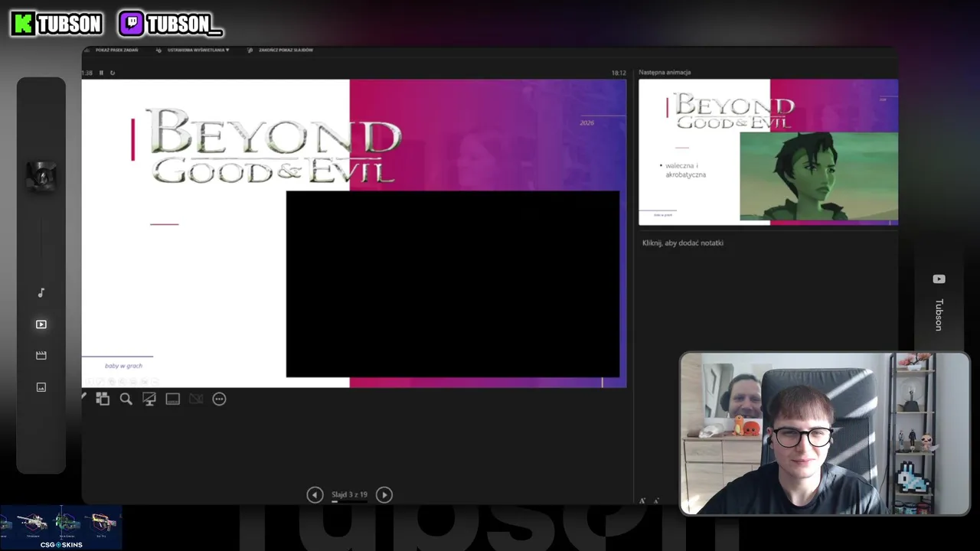Advance to the next slide
The image size is (980, 551).
click(384, 494)
